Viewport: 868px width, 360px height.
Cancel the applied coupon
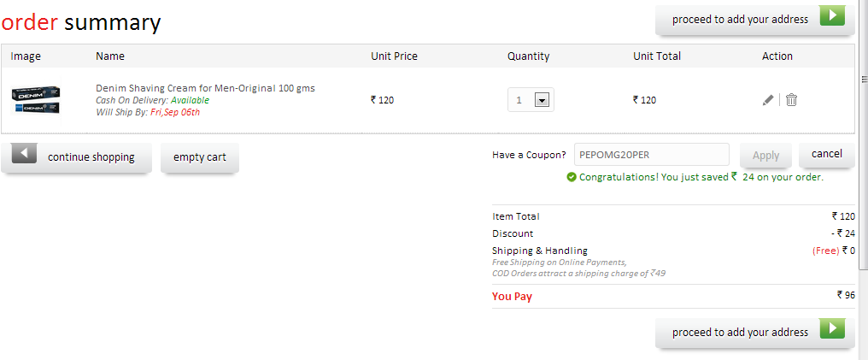point(827,154)
